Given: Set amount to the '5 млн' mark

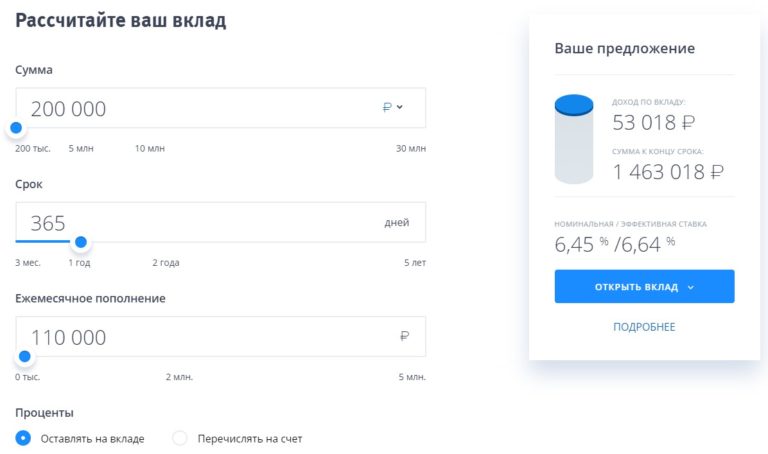Looking at the screenshot, I should click(81, 149).
